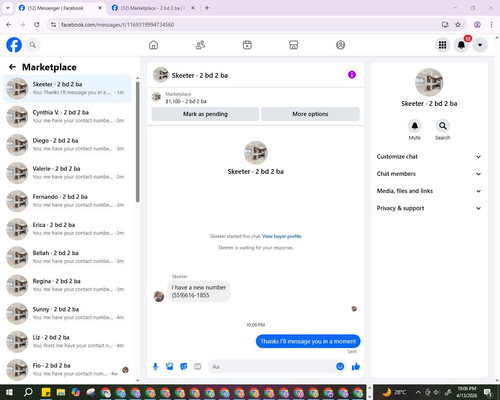The width and height of the screenshot is (500, 400).
Task: Open Fernando conversation
Action: [x=68, y=201]
